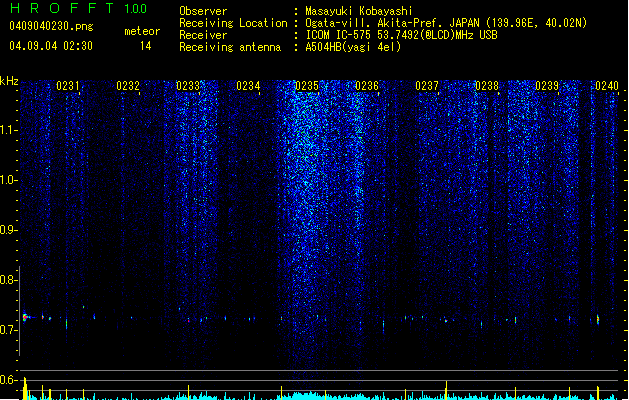Click the 0236 time marker
Image resolution: width=629 pixels, height=400 pixels.
click(367, 86)
